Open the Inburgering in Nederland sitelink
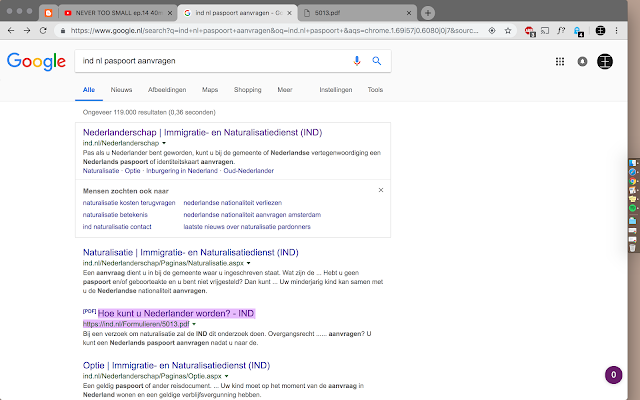 point(182,171)
